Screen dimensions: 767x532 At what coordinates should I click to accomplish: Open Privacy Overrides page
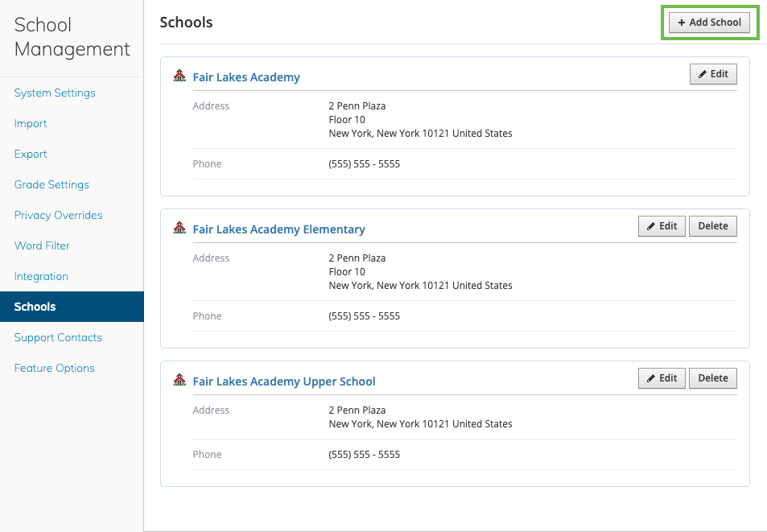point(58,215)
